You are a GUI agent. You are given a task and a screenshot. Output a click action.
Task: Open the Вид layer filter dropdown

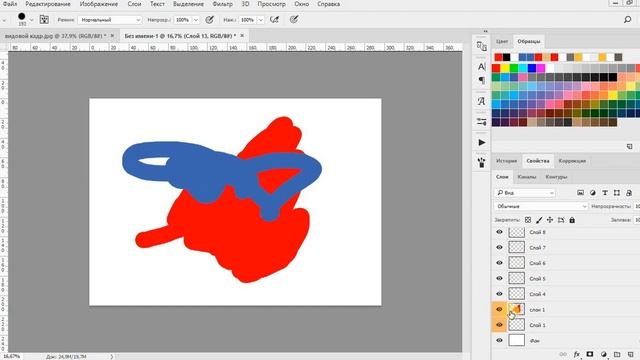[x=525, y=193]
